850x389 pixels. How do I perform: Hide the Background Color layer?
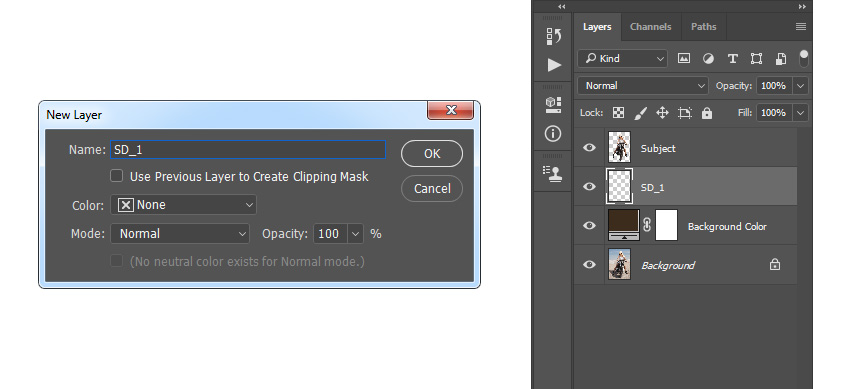[x=589, y=225]
